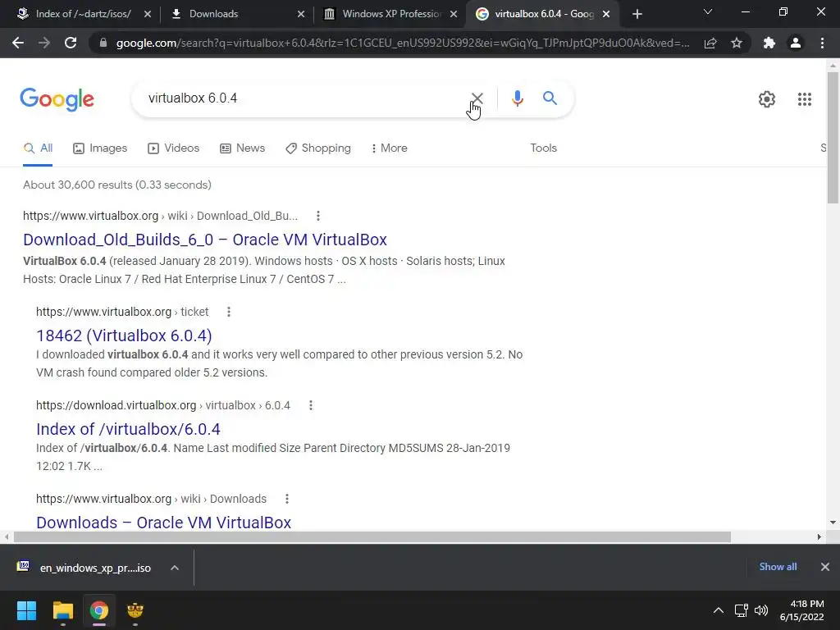Open options for Index of /virtualbox/6.0.4 result
This screenshot has height=630, width=840.
pos(311,405)
